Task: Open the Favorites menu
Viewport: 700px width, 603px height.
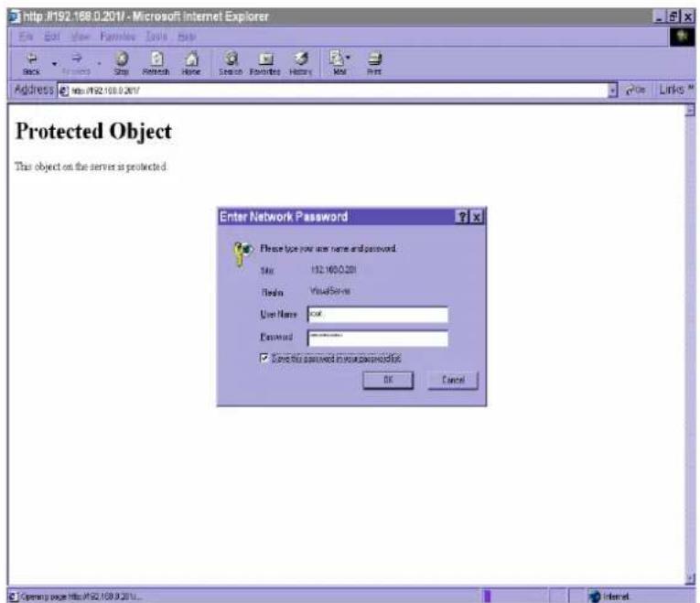Action: pos(117,37)
